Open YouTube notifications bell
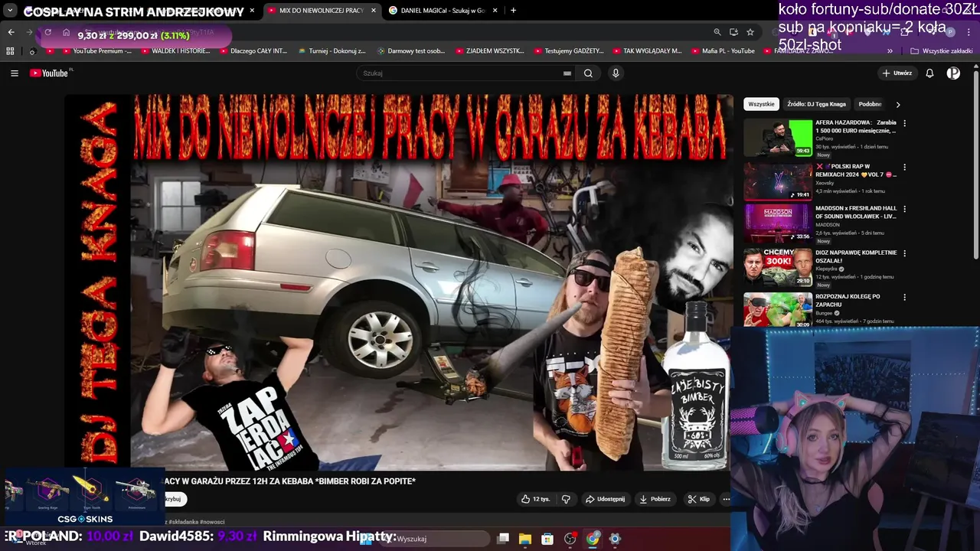 click(929, 73)
